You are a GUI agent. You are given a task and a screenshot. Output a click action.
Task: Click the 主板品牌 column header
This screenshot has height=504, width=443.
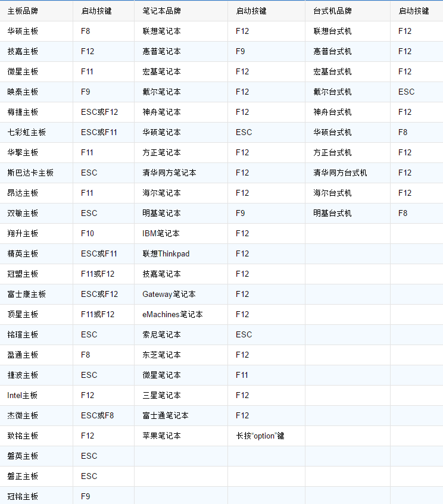pyautogui.click(x=23, y=11)
